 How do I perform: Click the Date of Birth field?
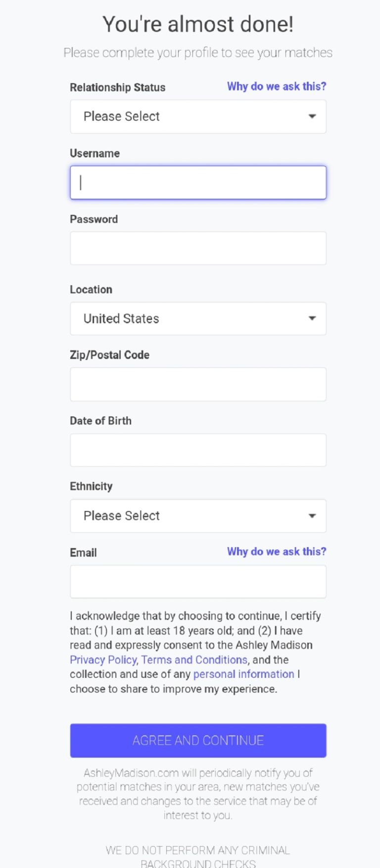click(x=198, y=450)
